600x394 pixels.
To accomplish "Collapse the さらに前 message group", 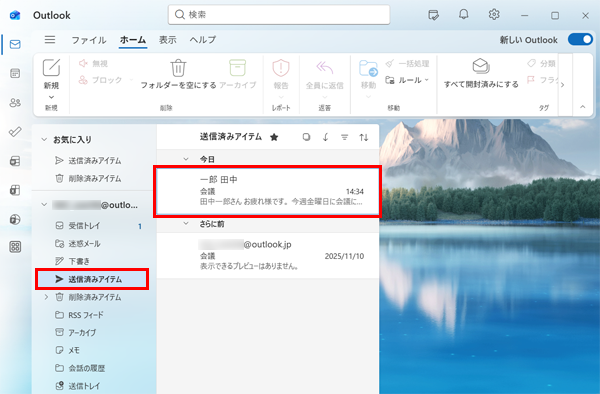I will point(186,224).
